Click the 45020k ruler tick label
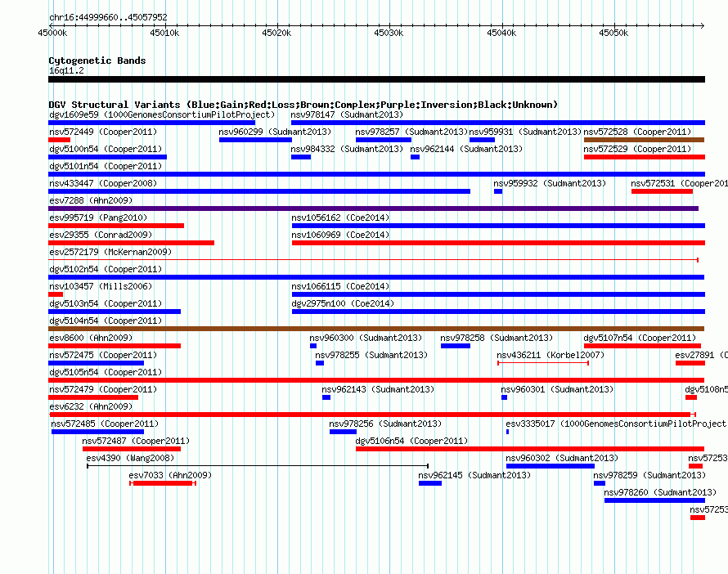The height and width of the screenshot is (574, 728). [x=276, y=33]
